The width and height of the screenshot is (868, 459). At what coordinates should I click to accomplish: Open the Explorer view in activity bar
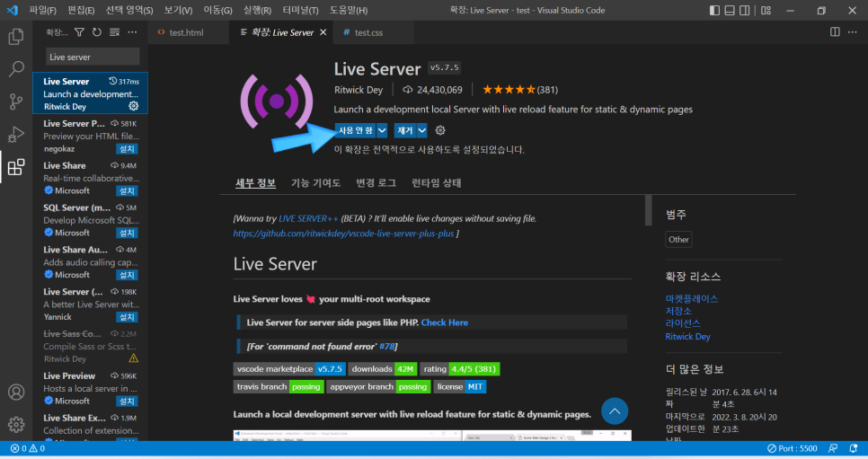tap(16, 37)
